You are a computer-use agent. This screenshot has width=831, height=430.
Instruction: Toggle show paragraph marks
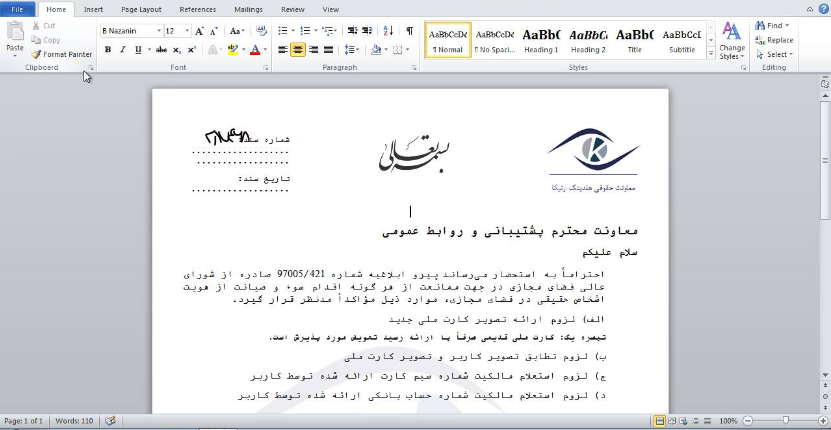click(x=410, y=31)
